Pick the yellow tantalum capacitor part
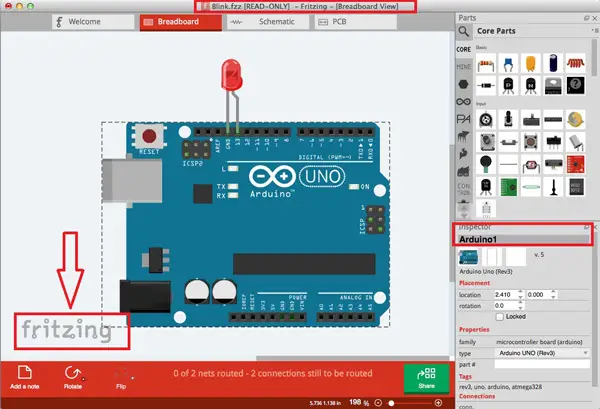Screen dimensions: 600x409 (x=530, y=64)
